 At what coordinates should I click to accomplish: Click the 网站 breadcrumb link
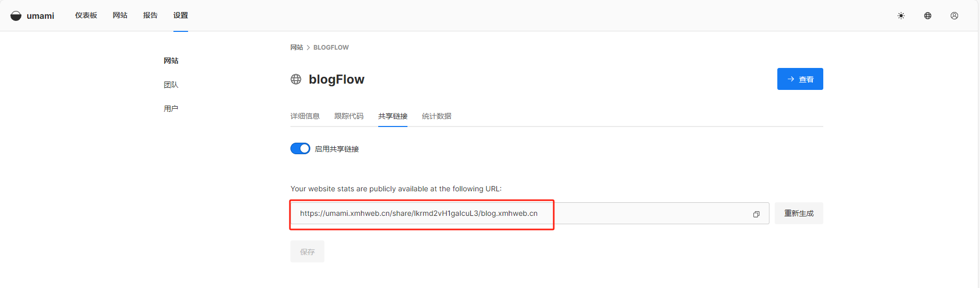click(x=297, y=47)
